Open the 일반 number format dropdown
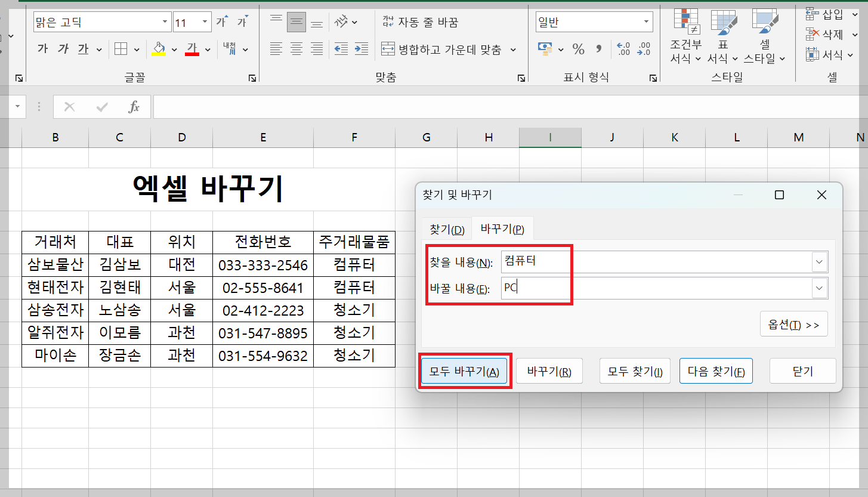This screenshot has width=868, height=497. click(x=646, y=21)
